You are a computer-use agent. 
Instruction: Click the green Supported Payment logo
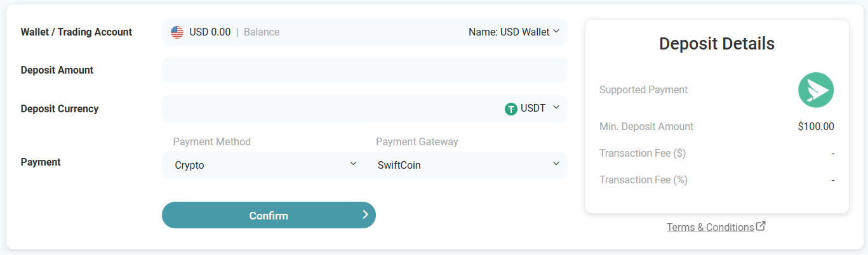pos(816,90)
